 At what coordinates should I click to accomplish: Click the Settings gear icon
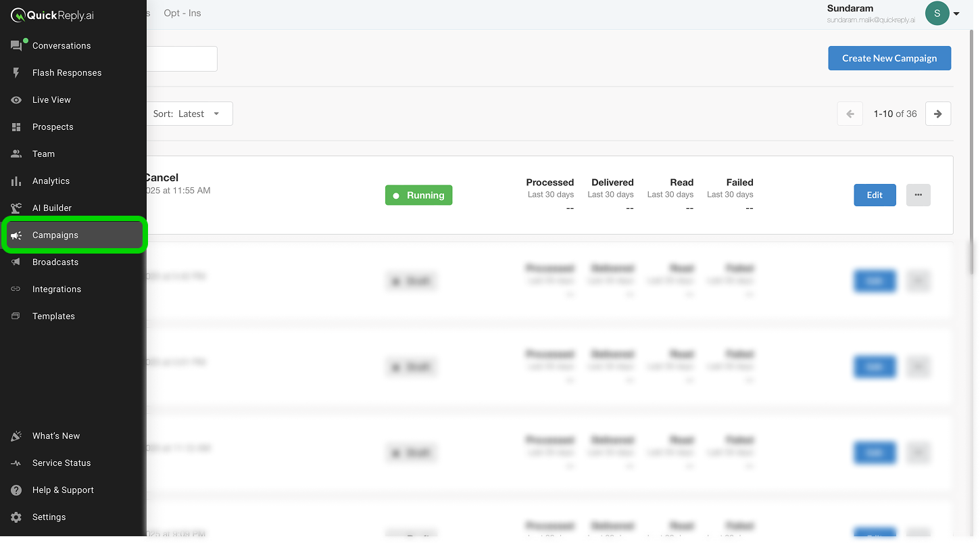(x=16, y=517)
